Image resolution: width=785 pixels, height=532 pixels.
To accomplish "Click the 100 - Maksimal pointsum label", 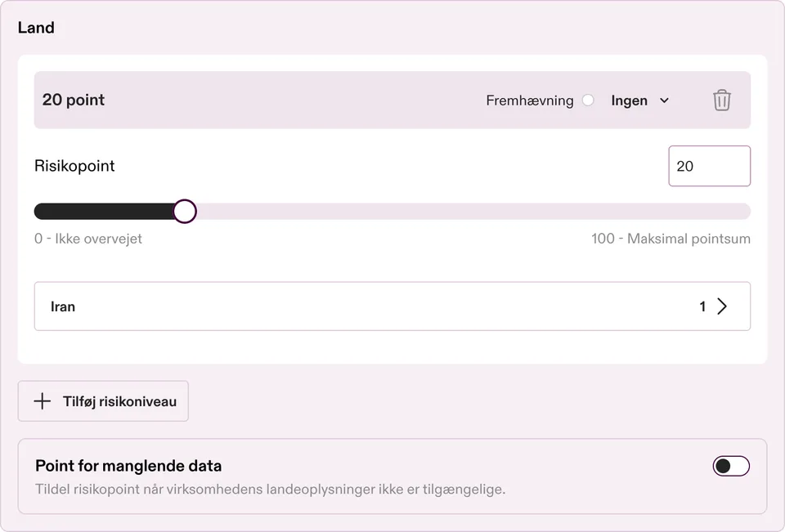I will [x=671, y=239].
